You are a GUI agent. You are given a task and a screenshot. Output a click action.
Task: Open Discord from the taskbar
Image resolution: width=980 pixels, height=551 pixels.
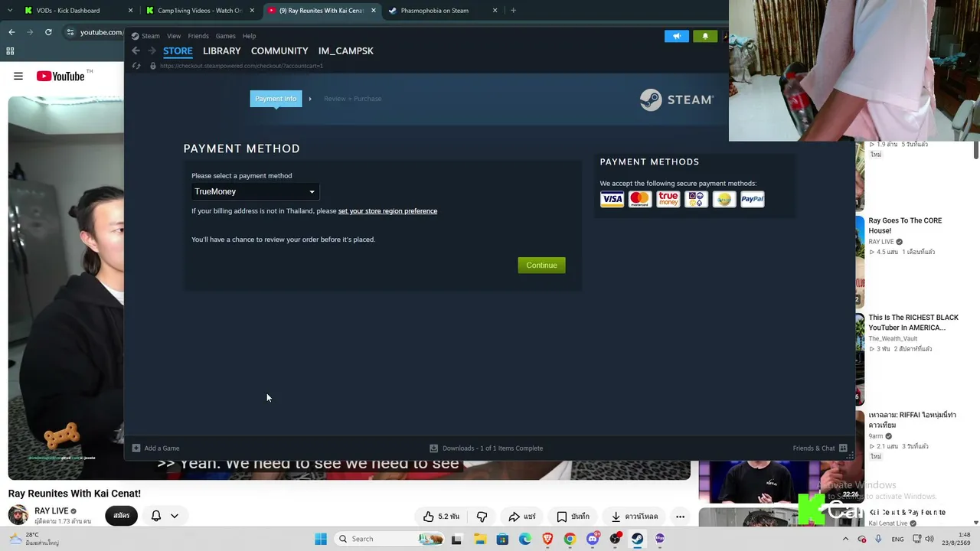click(593, 539)
